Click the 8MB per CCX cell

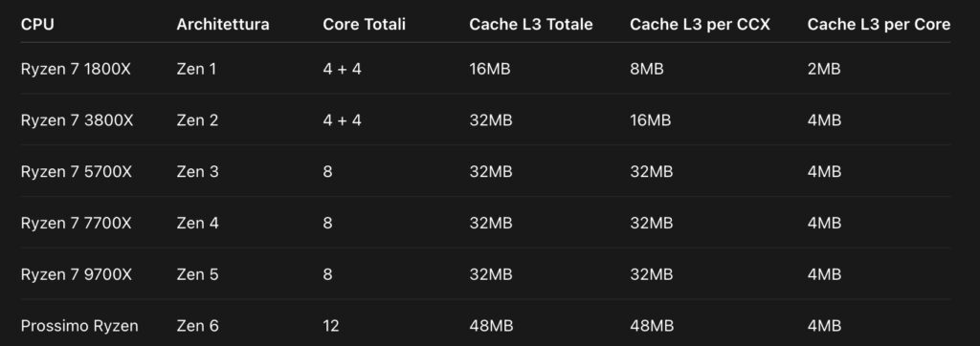coord(647,69)
